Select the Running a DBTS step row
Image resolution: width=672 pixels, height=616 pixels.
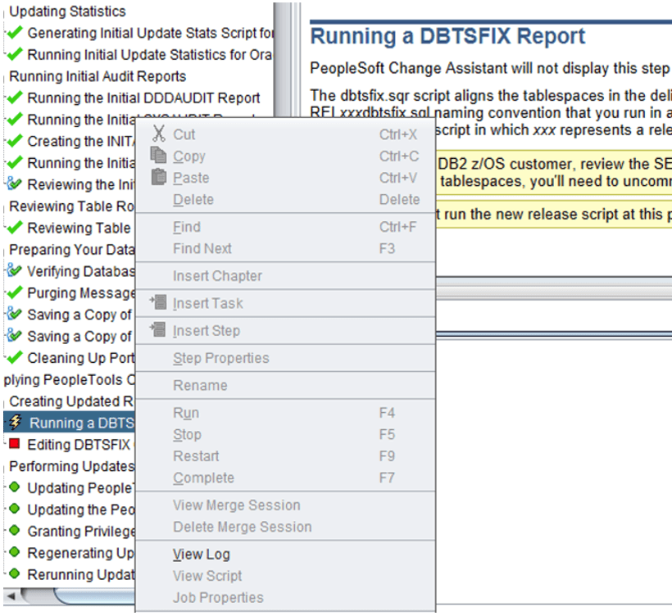(x=69, y=423)
